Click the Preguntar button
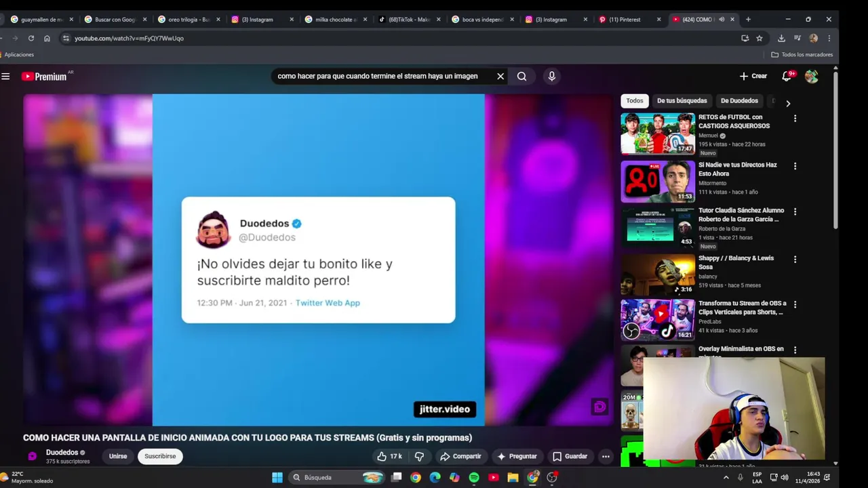 coord(517,456)
